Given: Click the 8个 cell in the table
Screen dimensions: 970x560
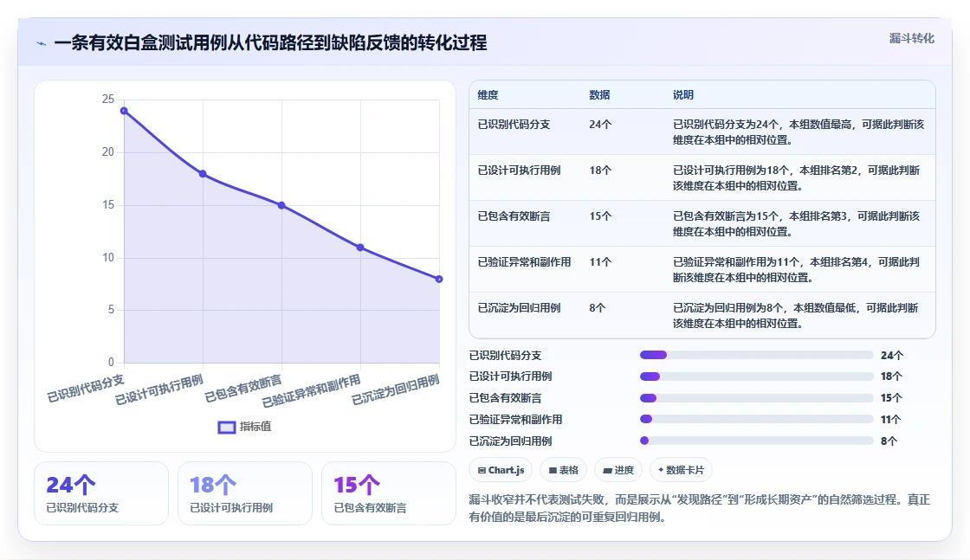Looking at the screenshot, I should coord(597,308).
